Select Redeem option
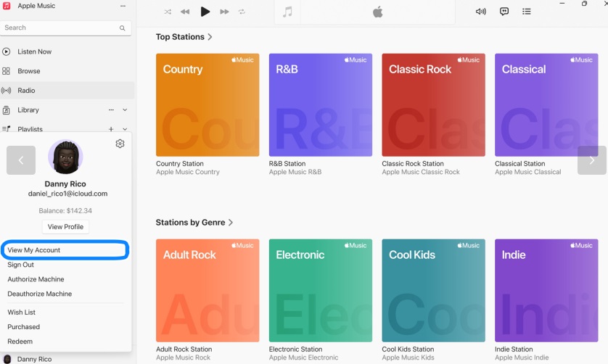Image resolution: width=608 pixels, height=364 pixels. [20, 342]
